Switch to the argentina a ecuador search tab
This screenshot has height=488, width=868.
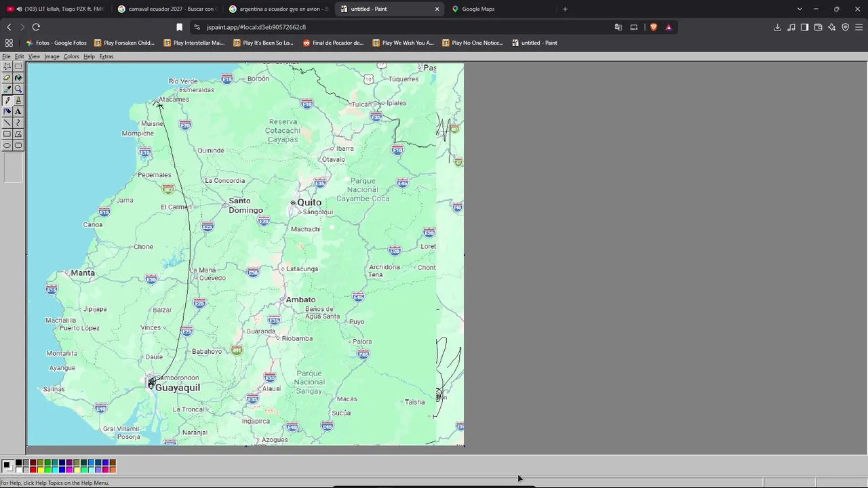(278, 9)
